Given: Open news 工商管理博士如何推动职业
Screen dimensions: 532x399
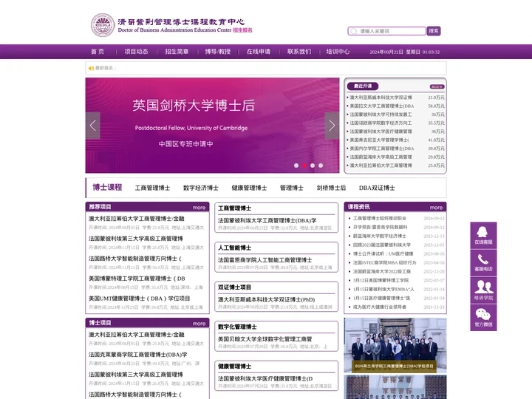Looking at the screenshot, I should [380, 218].
